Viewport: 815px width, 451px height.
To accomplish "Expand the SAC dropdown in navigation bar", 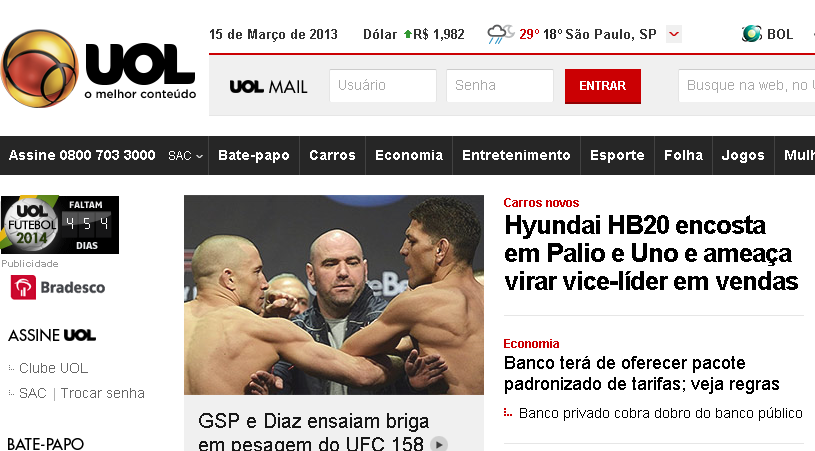I will (x=185, y=155).
